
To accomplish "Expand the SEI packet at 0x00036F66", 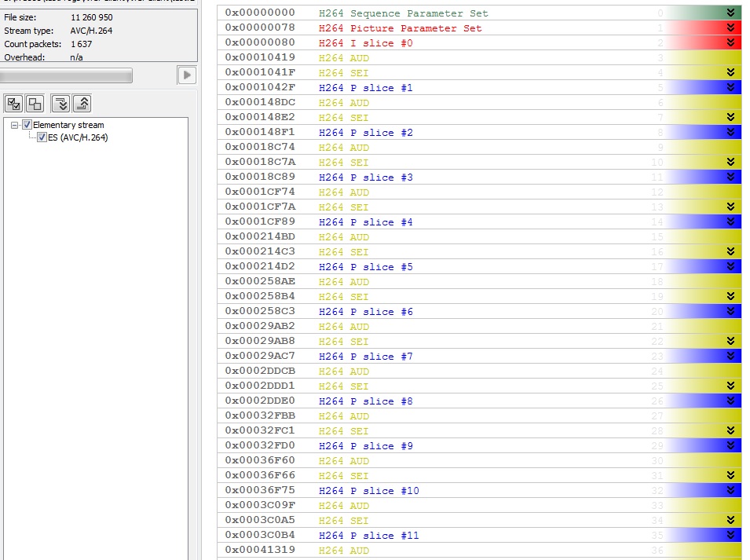I will coord(730,475).
